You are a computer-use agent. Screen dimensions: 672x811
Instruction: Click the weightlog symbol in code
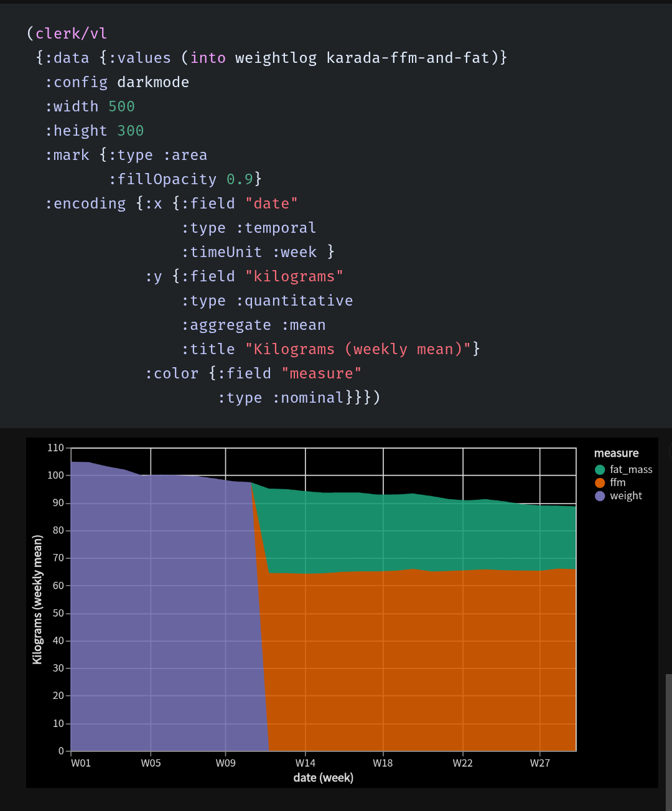pos(276,58)
